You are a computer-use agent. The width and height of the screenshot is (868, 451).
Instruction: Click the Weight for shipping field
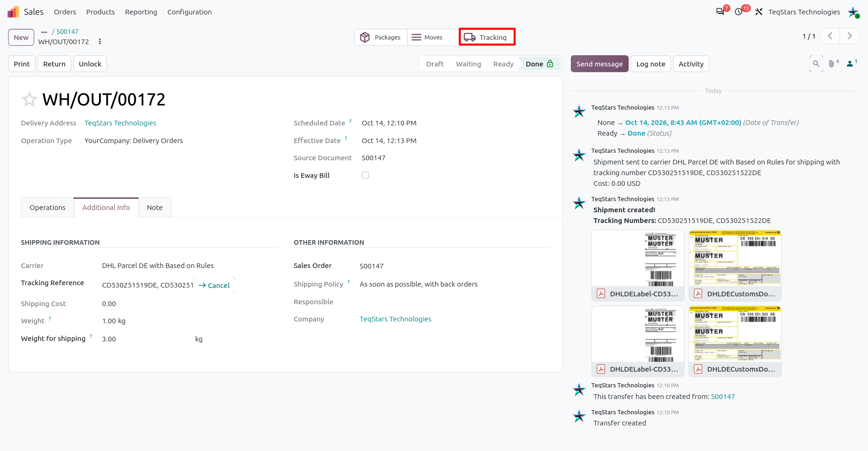(x=148, y=339)
